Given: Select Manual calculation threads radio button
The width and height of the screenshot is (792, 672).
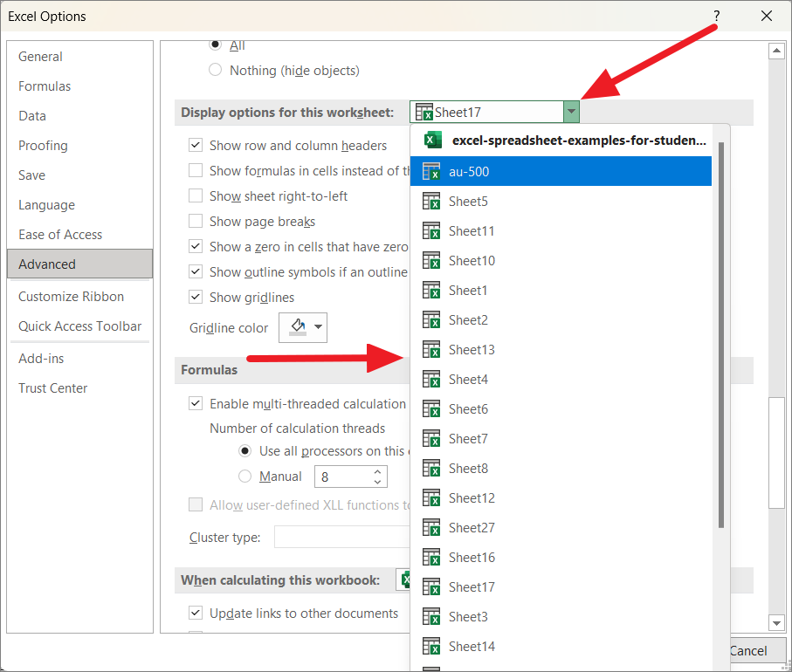Looking at the screenshot, I should [245, 477].
